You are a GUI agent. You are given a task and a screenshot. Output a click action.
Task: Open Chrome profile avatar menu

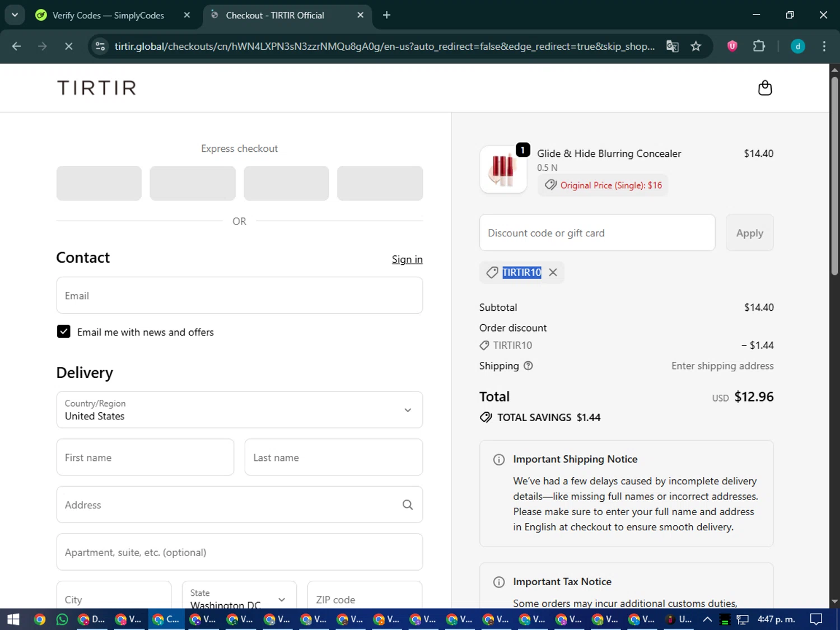(x=797, y=46)
